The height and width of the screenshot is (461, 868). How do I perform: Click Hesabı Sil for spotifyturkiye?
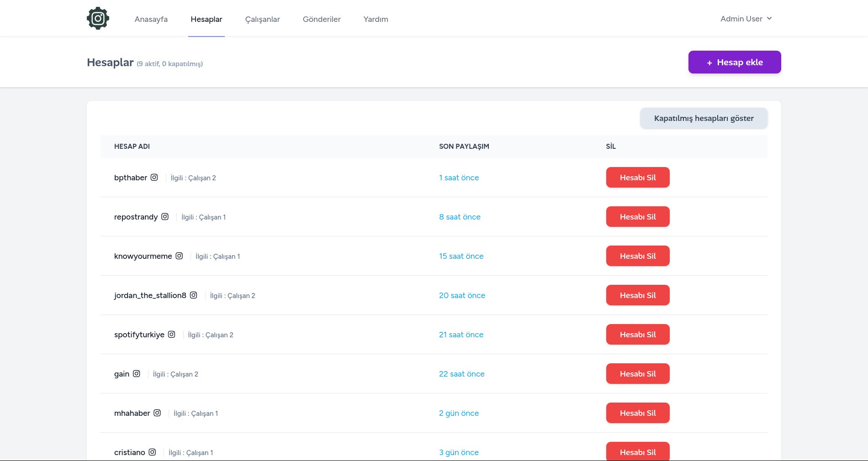(x=637, y=335)
